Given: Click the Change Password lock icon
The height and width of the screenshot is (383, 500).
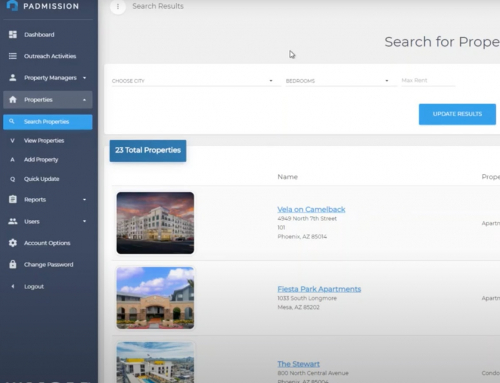Looking at the screenshot, I should [x=13, y=264].
